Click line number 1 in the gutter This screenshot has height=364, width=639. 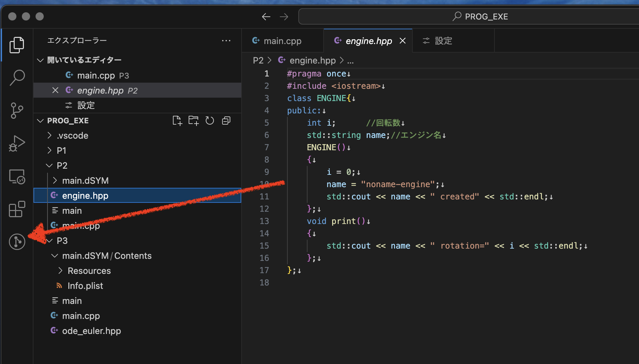coord(267,73)
